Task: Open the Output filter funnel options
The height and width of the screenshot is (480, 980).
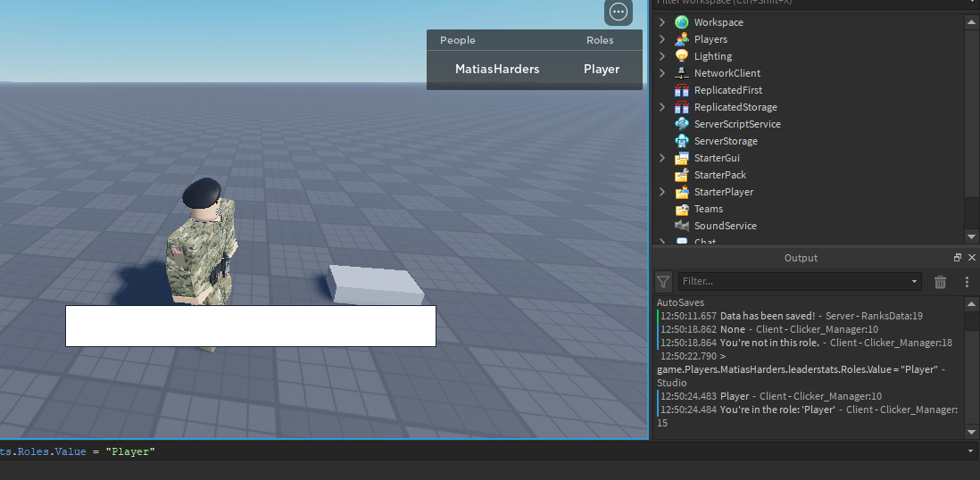Action: [x=663, y=282]
